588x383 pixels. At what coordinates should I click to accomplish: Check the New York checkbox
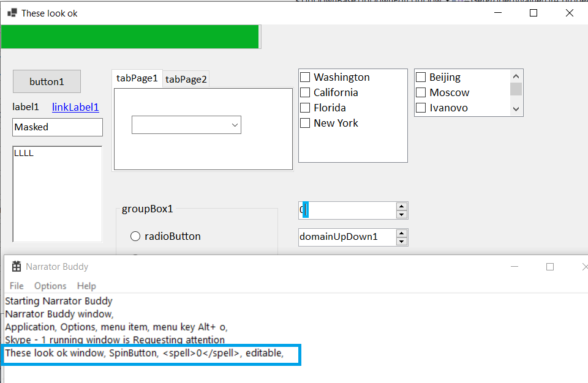(305, 123)
